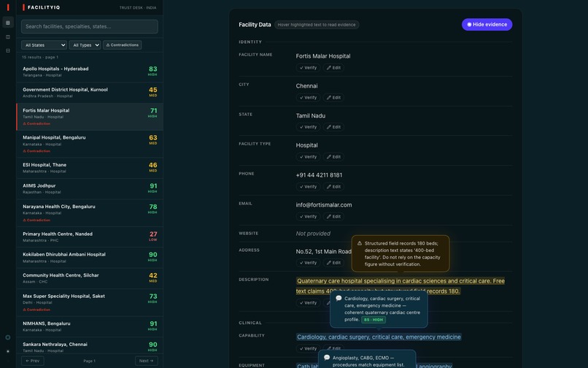Click the Contradiction tag under Max Super Speciality
Image resolution: width=588 pixels, height=368 pixels.
[36, 310]
